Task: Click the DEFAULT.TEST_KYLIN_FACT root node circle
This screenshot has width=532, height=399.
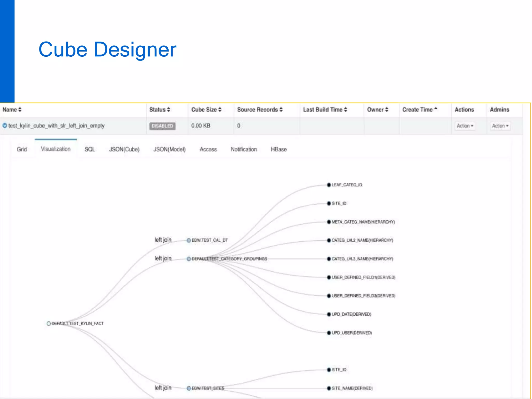Action: pos(49,323)
